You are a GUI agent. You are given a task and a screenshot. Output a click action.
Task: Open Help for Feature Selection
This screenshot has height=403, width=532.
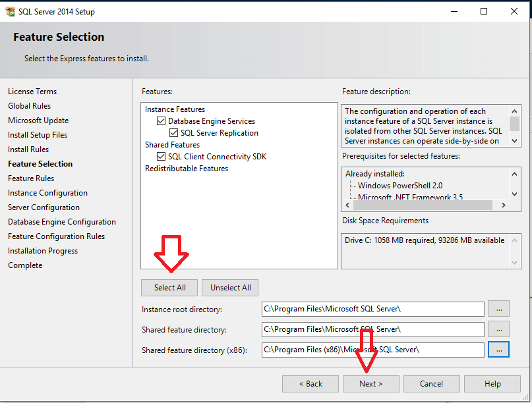492,384
